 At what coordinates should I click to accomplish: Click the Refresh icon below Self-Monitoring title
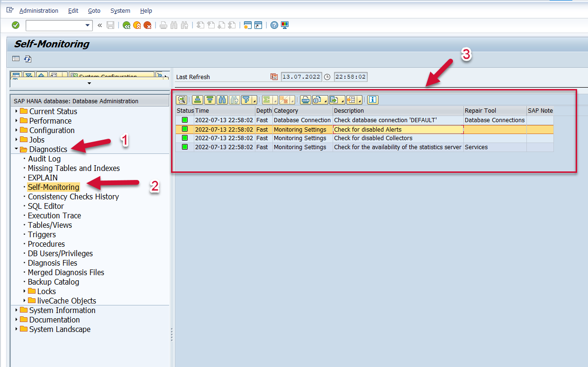(28, 59)
